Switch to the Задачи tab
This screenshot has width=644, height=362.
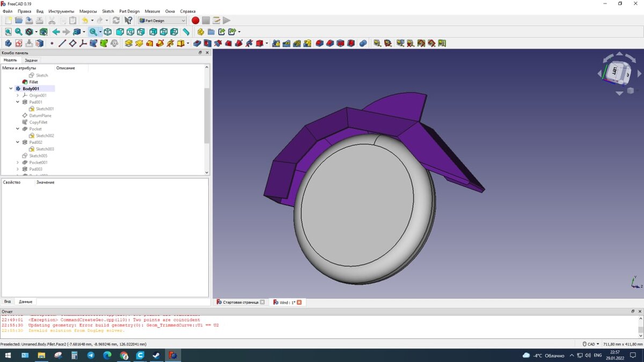point(31,61)
